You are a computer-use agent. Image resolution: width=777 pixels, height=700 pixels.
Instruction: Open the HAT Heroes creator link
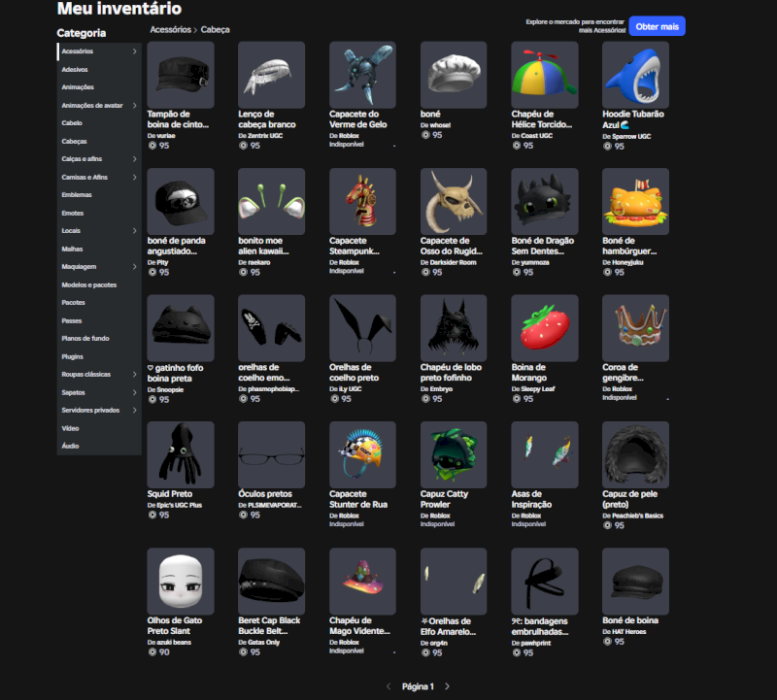click(628, 632)
